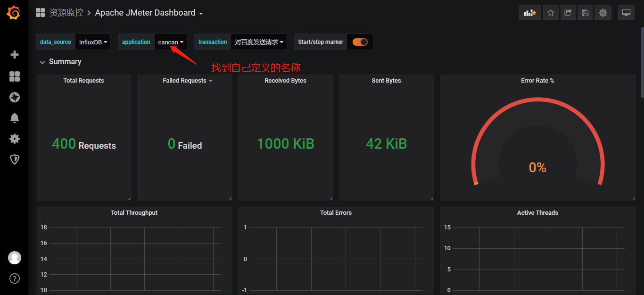Click the Received Bytes panel title
Viewport: 644px width, 295px height.
[286, 81]
